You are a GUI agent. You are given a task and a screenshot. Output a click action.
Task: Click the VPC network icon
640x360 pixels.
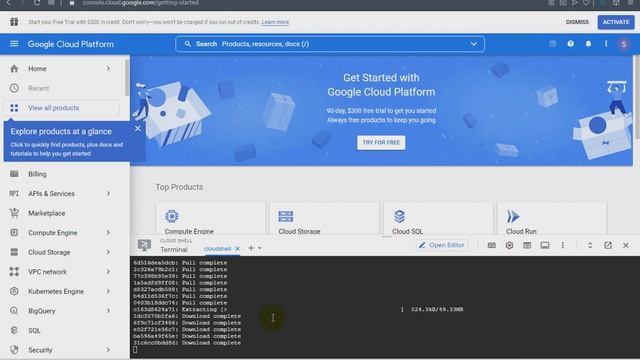[14, 271]
